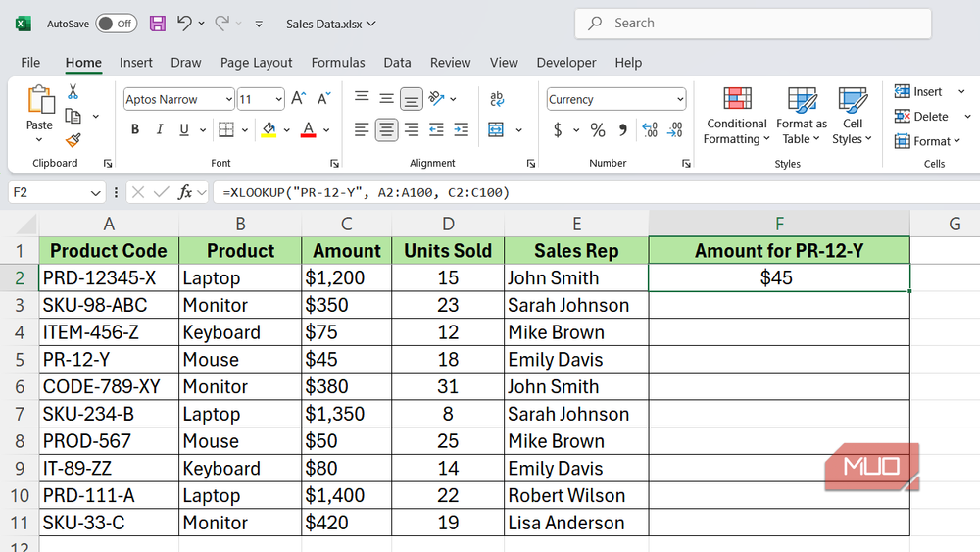The width and height of the screenshot is (980, 552).
Task: Open the Currency number format dropdown
Action: point(680,99)
